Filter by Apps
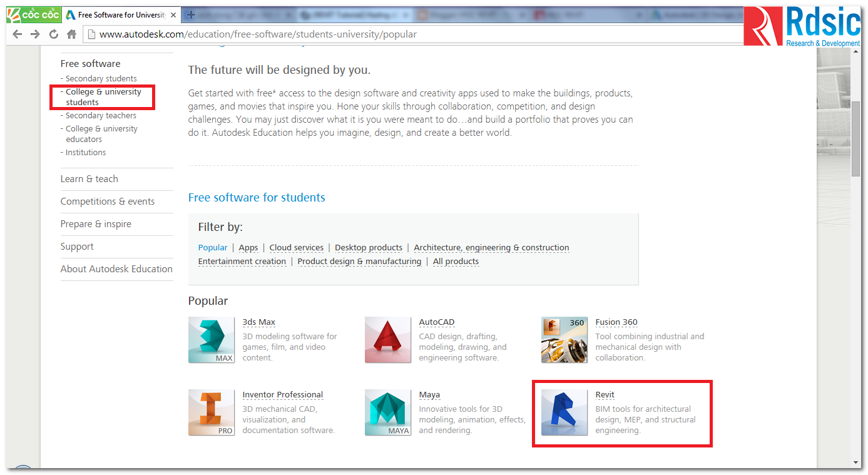 248,248
